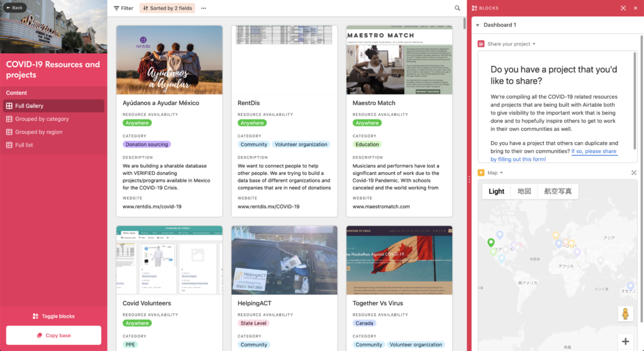Expand blocks panel to fullscreen
Screen dimensions: 644x351
[623, 8]
